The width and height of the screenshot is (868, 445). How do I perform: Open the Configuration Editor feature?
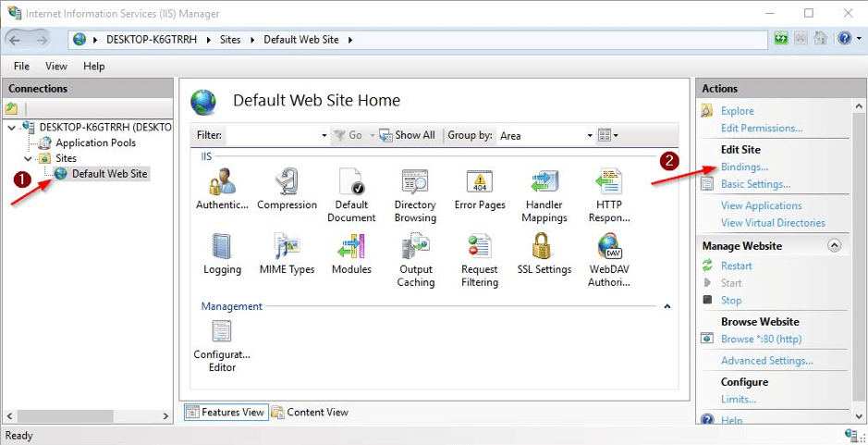click(222, 346)
